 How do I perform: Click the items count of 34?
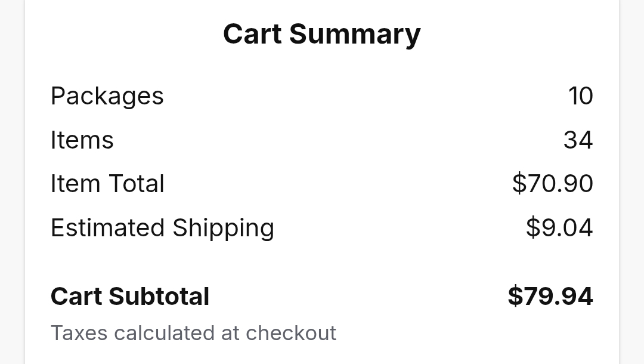pos(578,140)
